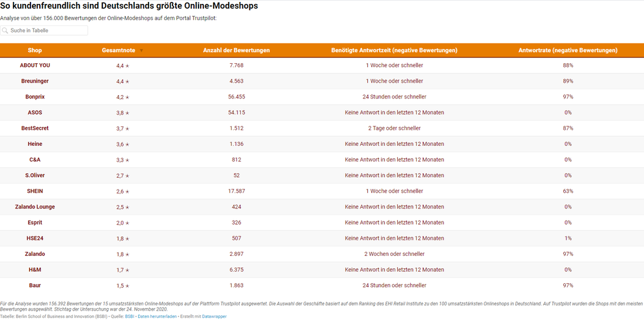Sort by Benötigte Antwortzeit column header
Image resolution: width=644 pixels, height=325 pixels.
[x=395, y=51]
